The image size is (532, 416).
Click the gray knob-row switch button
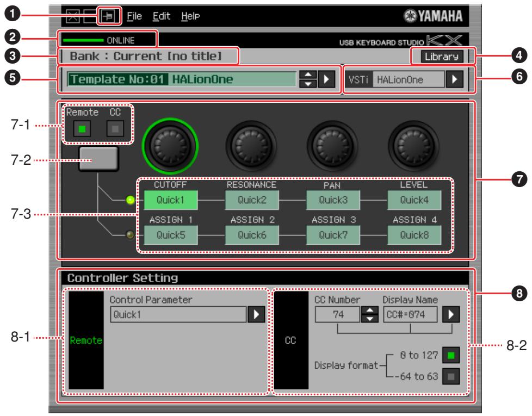(98, 159)
